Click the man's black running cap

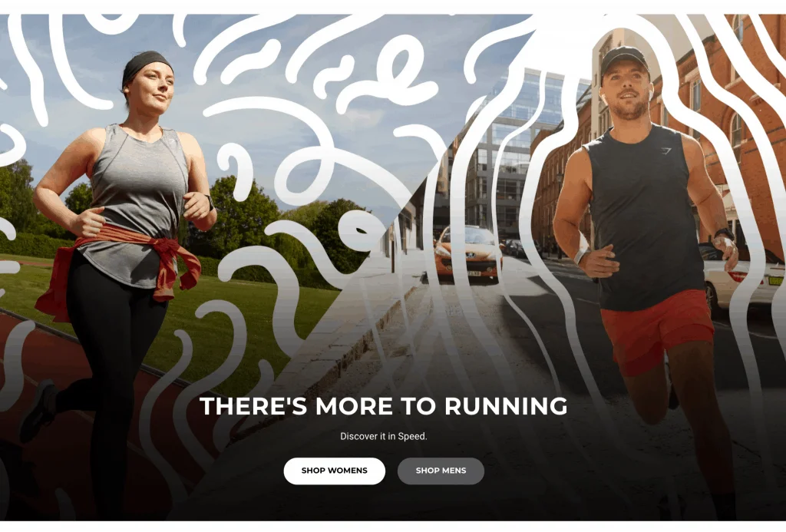click(x=623, y=59)
